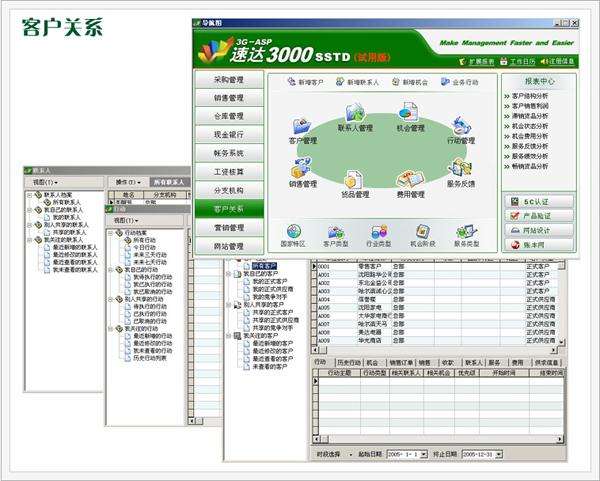Select the 采购管理 purchasing module button
600x481 pixels.
point(229,80)
